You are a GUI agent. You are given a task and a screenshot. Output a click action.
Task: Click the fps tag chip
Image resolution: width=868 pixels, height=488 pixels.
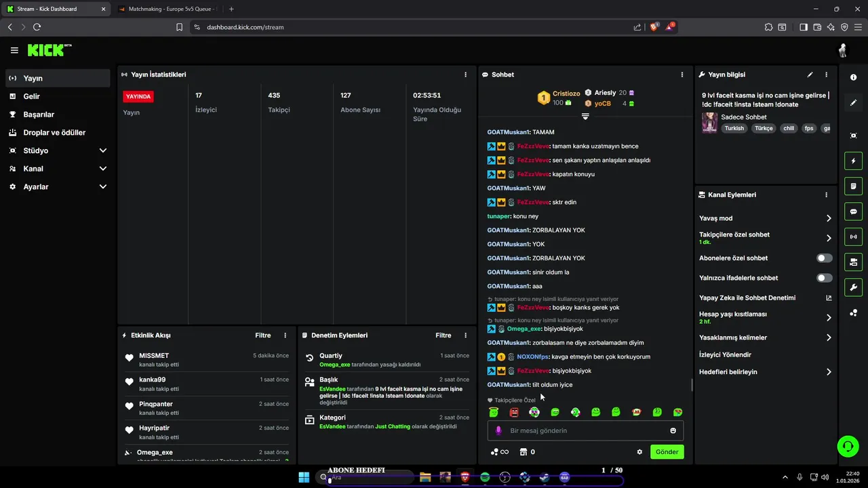pos(808,128)
